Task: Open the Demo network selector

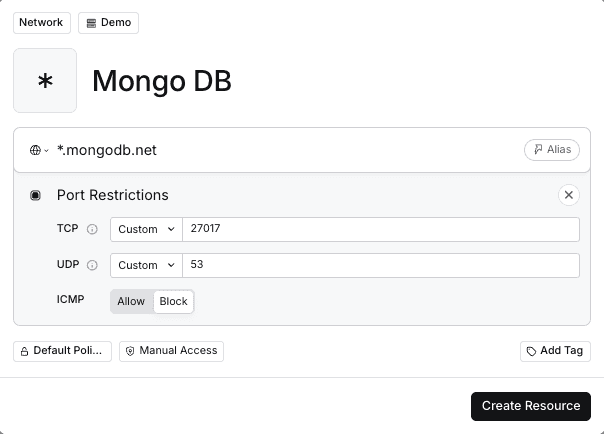Action: point(108,23)
